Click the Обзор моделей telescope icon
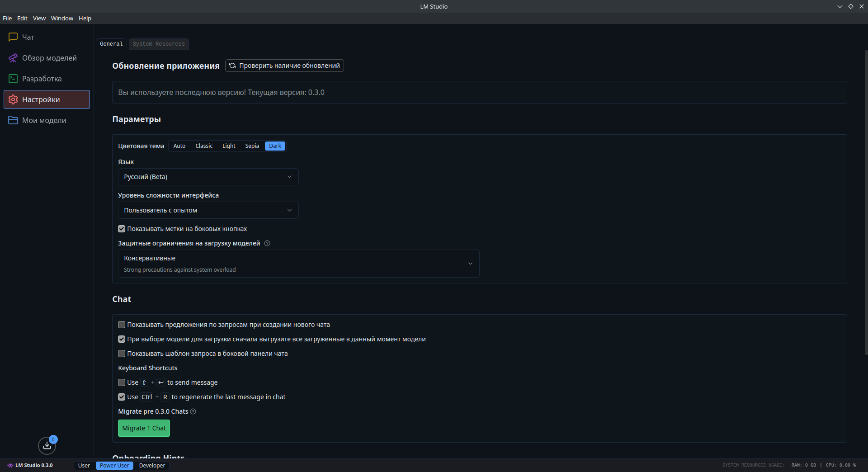868x472 pixels. (13, 58)
